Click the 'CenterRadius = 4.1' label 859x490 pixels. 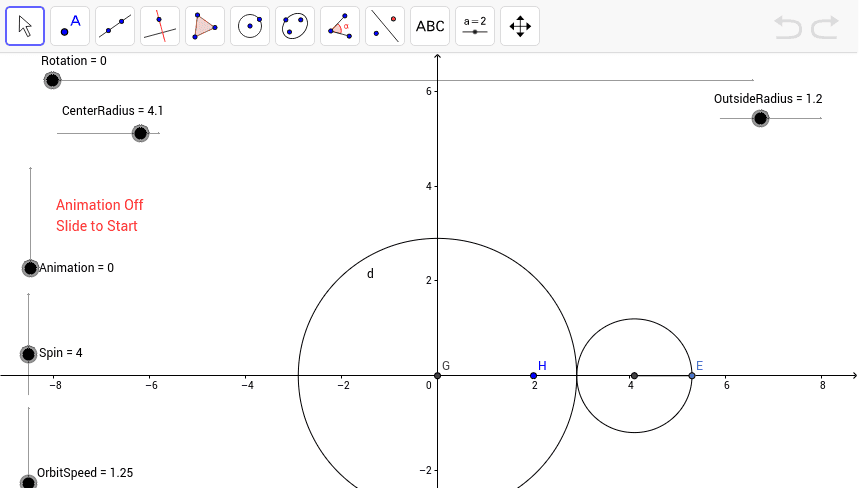click(x=112, y=111)
